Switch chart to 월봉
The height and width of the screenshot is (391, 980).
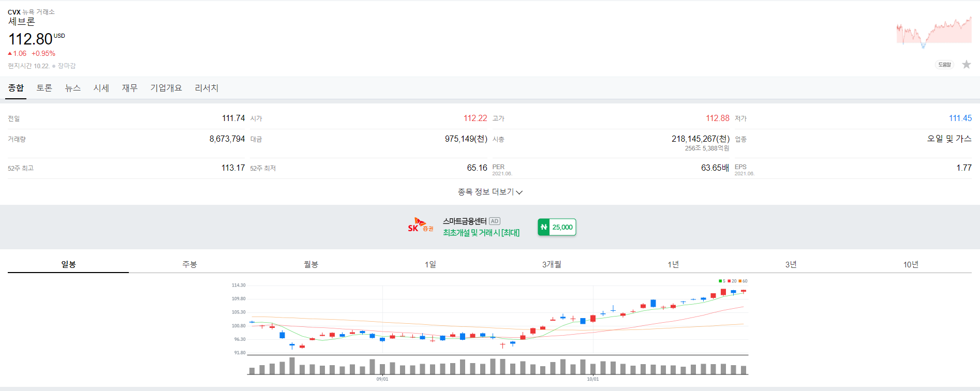coord(310,264)
